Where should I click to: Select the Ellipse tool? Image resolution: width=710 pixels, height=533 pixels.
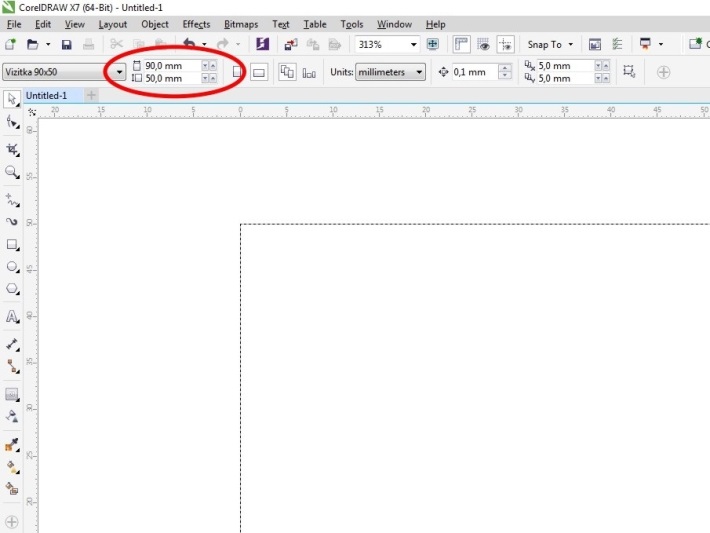pos(12,267)
